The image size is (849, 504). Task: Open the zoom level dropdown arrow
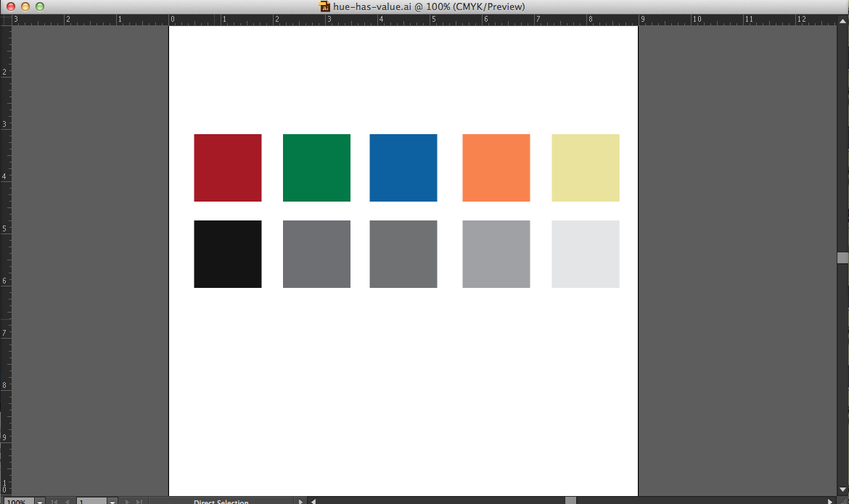click(x=39, y=501)
